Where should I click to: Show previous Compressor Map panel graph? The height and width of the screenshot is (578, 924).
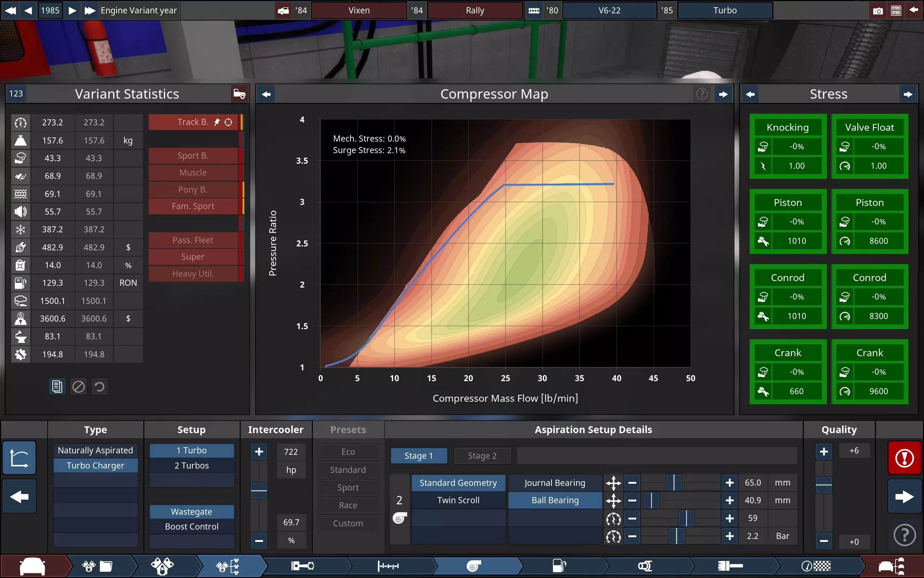pyautogui.click(x=266, y=94)
